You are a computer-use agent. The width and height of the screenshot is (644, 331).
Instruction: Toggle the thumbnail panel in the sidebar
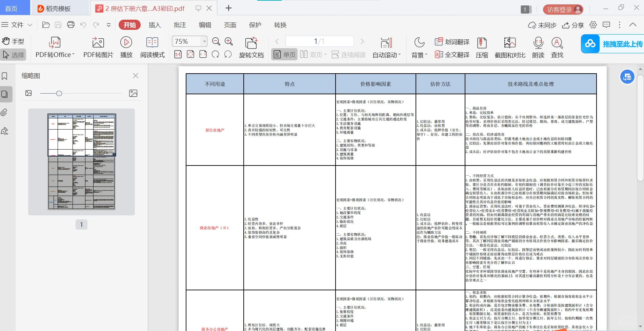[x=5, y=94]
